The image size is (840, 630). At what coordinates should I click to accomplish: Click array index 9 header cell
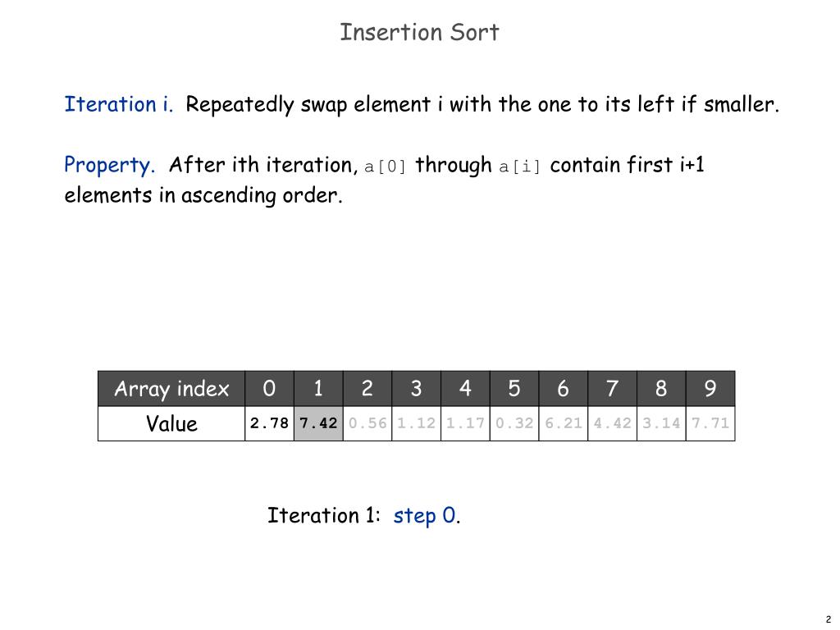coord(710,388)
